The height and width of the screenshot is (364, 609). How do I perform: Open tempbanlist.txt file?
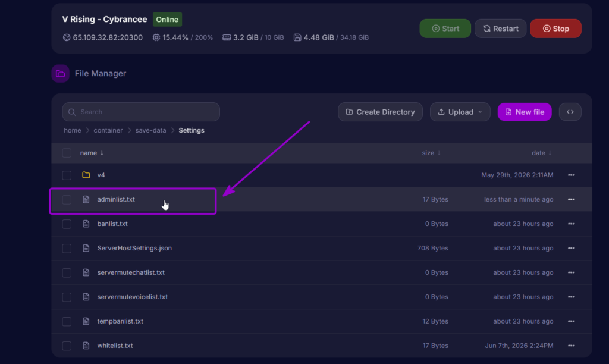click(120, 321)
